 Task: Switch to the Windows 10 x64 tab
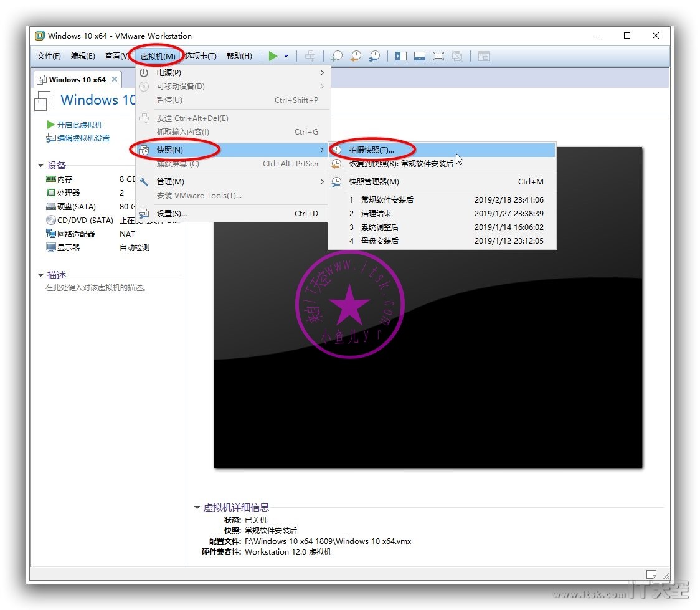77,80
